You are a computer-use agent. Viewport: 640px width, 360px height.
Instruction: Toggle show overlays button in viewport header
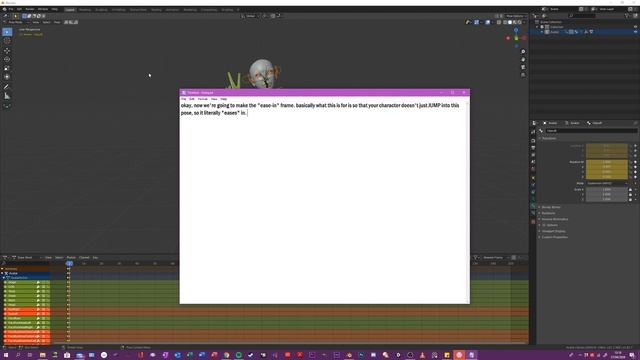click(x=488, y=22)
